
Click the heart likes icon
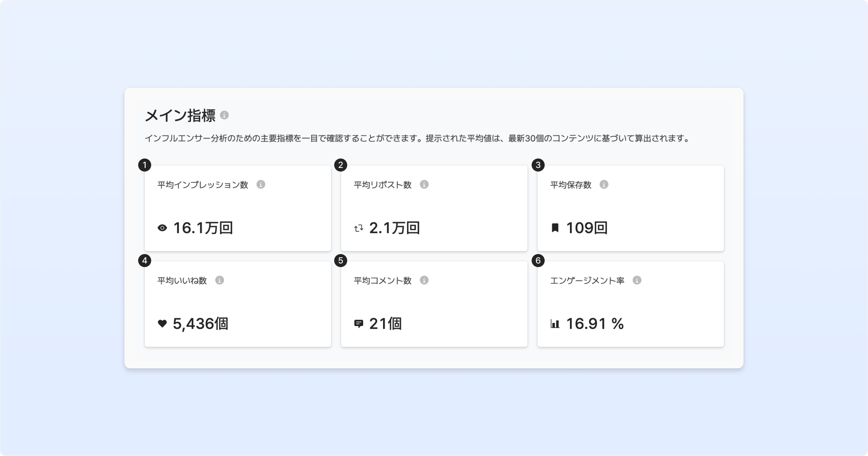[x=162, y=324]
